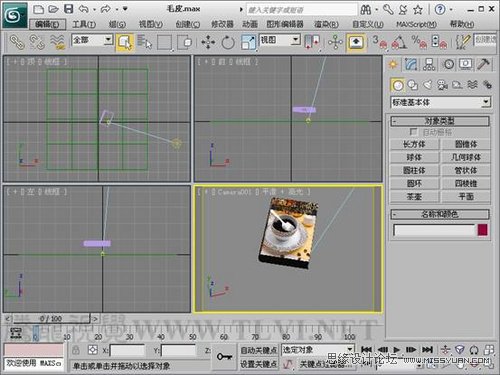Click the X coordinate input field
The width and height of the screenshot is (500, 375).
pyautogui.click(x=128, y=350)
